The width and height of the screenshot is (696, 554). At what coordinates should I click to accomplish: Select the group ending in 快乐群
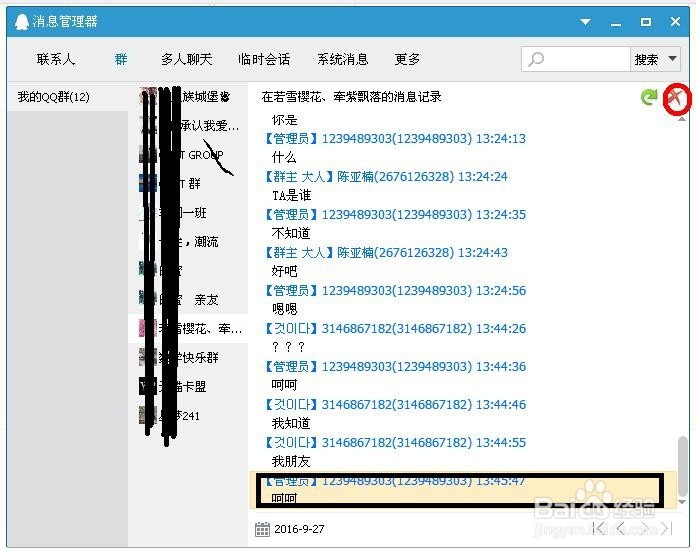pyautogui.click(x=188, y=357)
